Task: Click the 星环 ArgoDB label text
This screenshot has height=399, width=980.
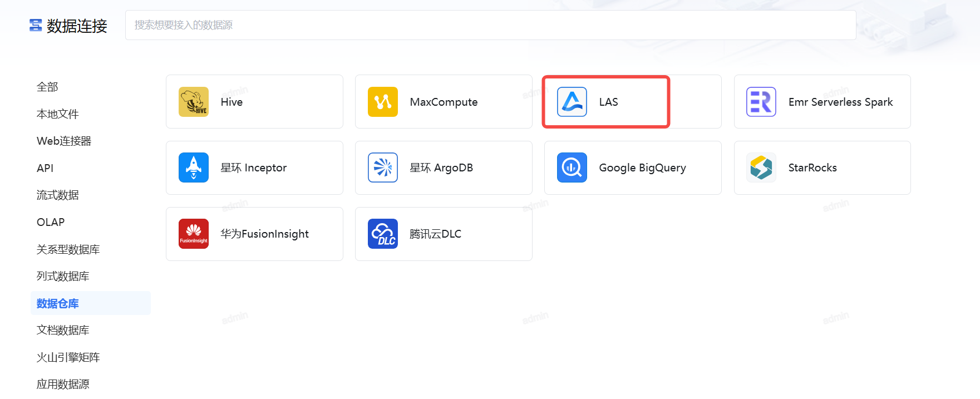Action: tap(441, 168)
